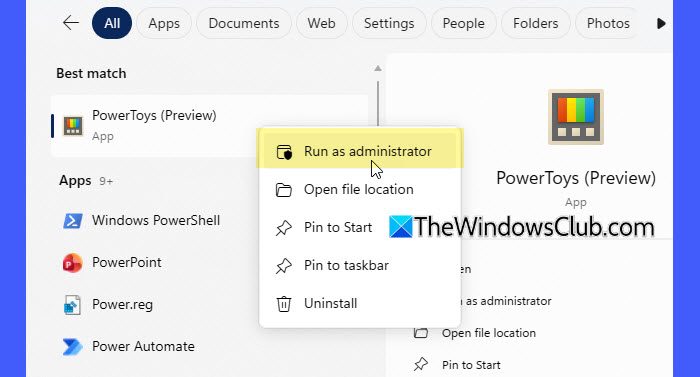
Task: Click the Apps 9+ section header
Action: pyautogui.click(x=86, y=181)
